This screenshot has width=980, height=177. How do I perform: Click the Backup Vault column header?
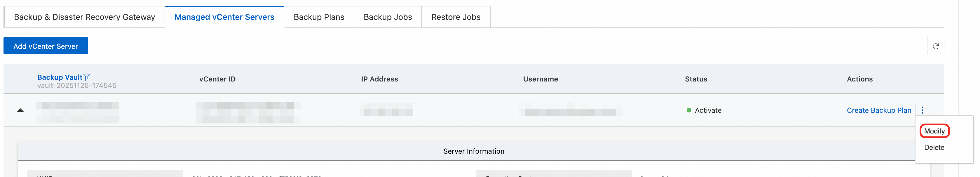60,77
